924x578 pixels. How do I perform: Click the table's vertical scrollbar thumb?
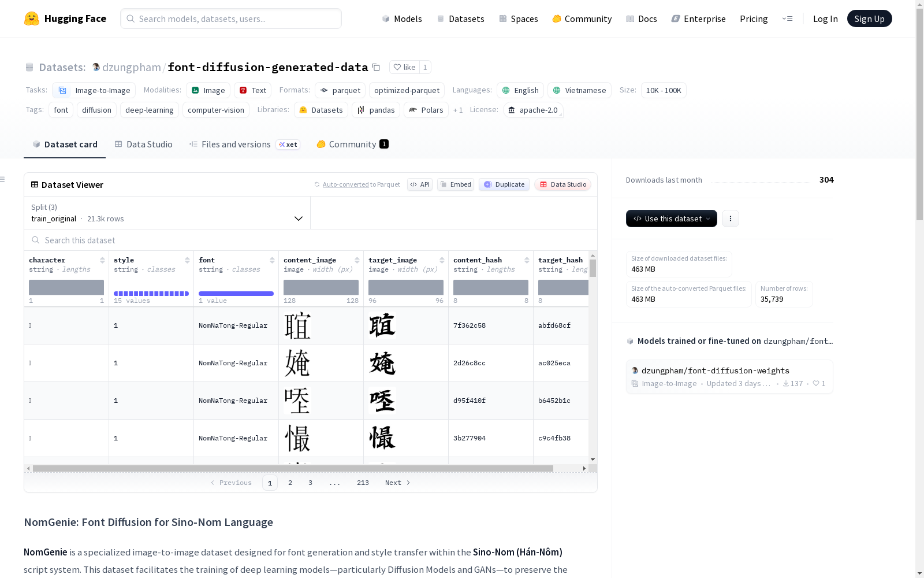pyautogui.click(x=593, y=268)
